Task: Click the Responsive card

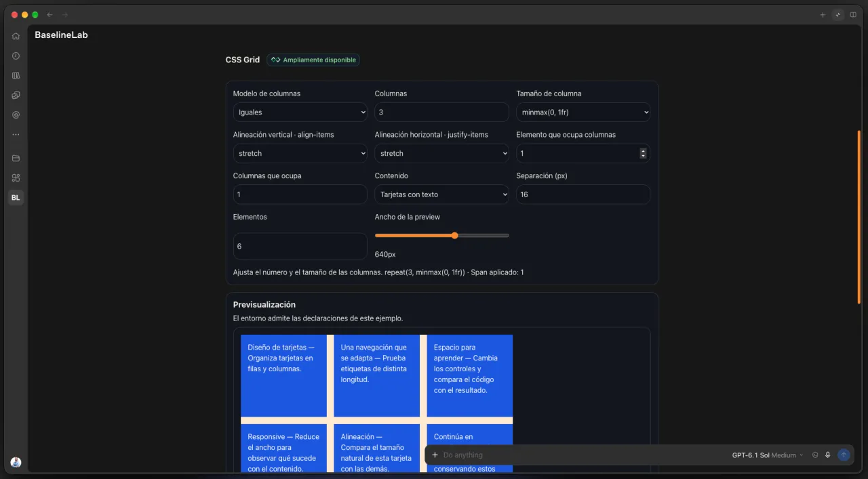Action: pyautogui.click(x=283, y=448)
